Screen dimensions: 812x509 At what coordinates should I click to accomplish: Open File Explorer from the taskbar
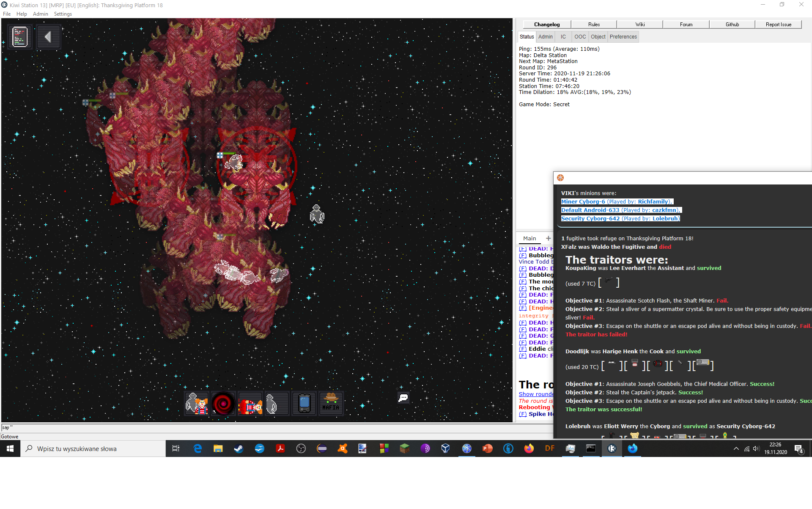(218, 448)
